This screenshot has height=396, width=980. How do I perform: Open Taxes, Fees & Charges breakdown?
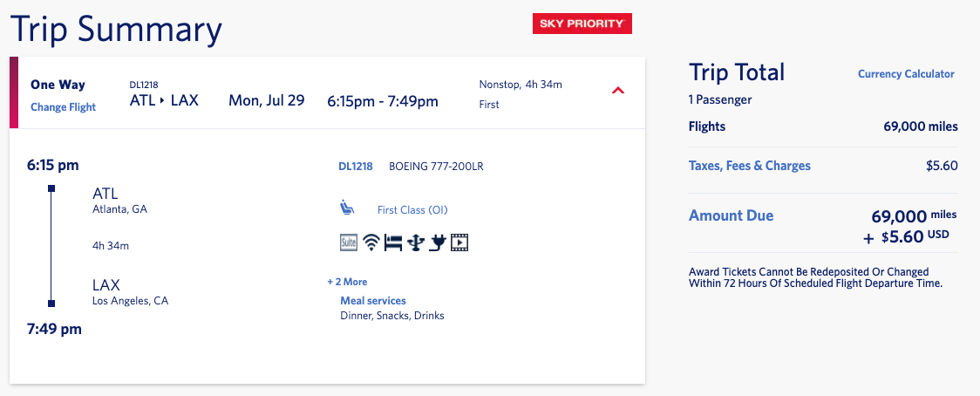click(749, 166)
